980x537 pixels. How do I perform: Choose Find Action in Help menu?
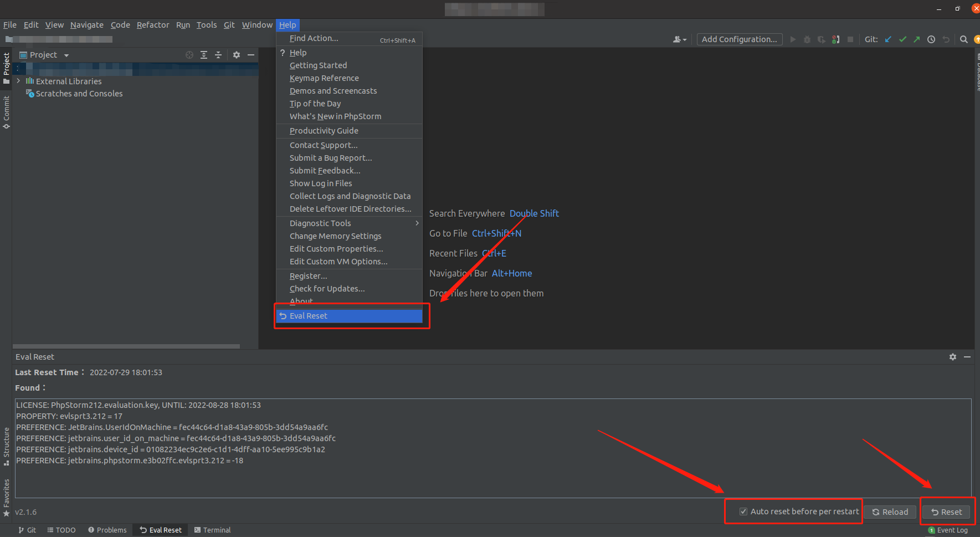coord(349,38)
